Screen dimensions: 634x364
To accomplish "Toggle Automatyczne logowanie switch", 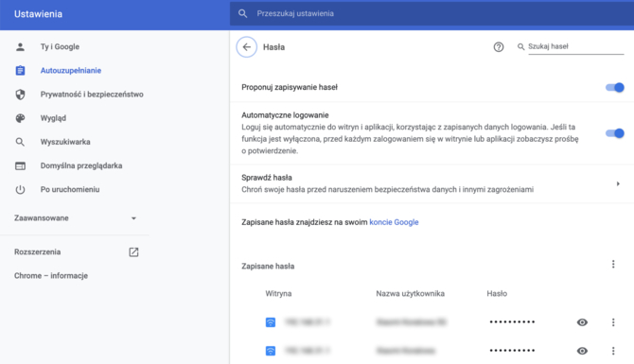I will click(x=614, y=133).
